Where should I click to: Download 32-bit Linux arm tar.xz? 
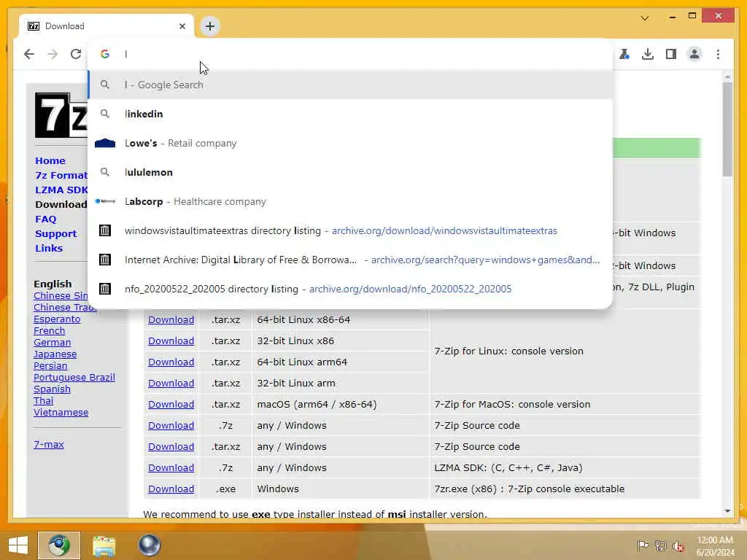pyautogui.click(x=171, y=384)
